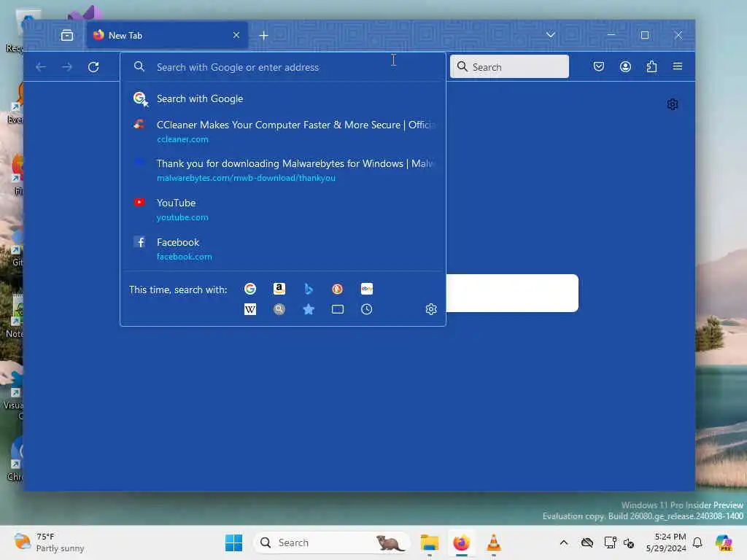
Task: Click the Firefox taskbar icon
Action: (x=461, y=542)
